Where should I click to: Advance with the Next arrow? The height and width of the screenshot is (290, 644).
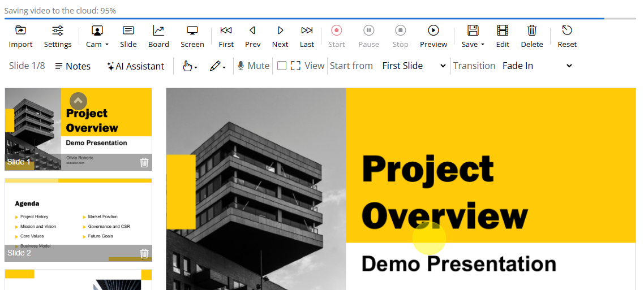click(x=280, y=31)
